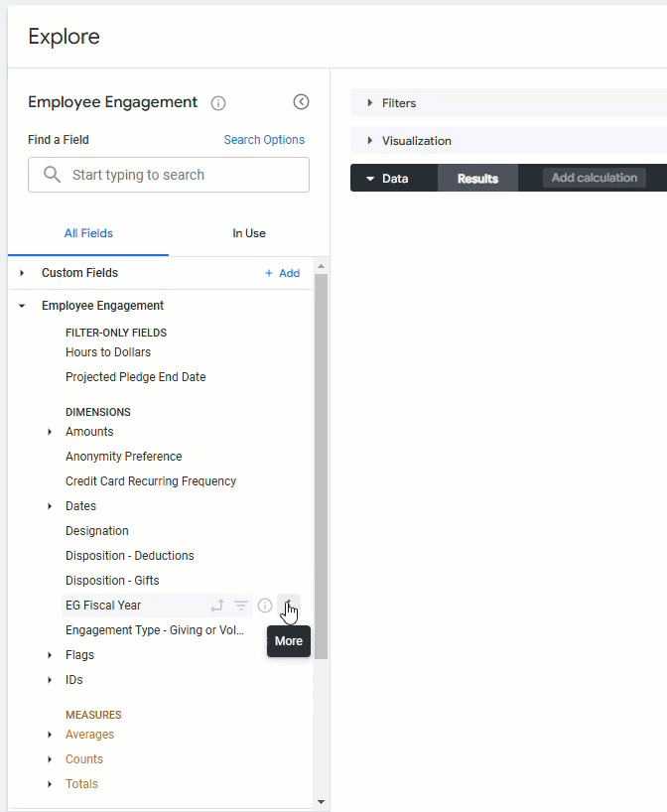667x812 pixels.
Task: Add Disposition - Deductions dimension
Action: pyautogui.click(x=129, y=556)
